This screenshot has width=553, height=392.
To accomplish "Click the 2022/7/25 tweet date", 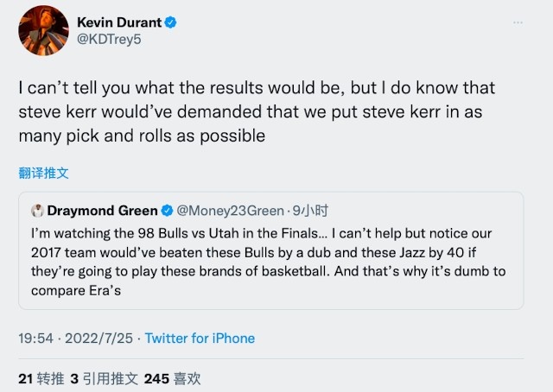I will tap(100, 338).
